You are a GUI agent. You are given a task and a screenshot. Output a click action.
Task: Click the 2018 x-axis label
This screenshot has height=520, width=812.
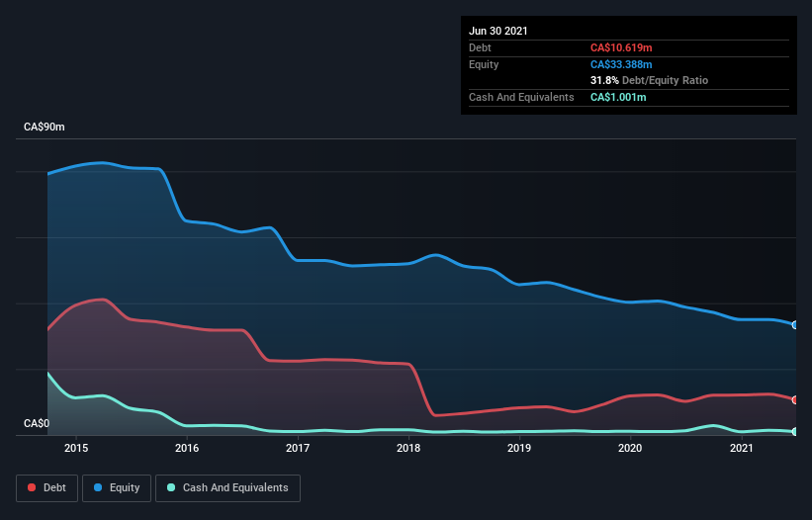(x=408, y=448)
